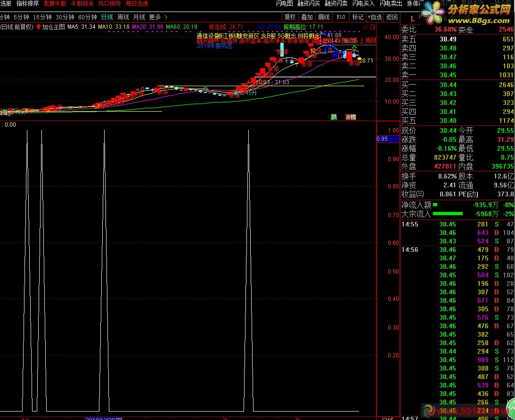Click the 净流入额 green bar
This screenshot has width=515, height=420.
[x=435, y=205]
